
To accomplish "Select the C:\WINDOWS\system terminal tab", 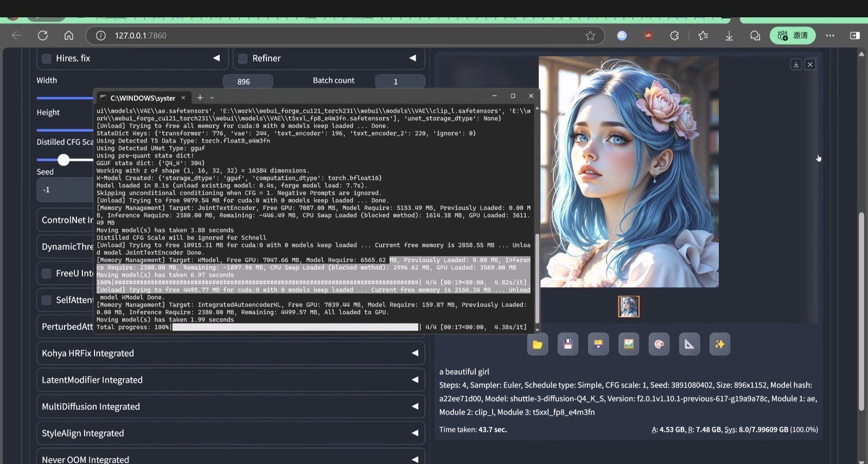I will (142, 98).
